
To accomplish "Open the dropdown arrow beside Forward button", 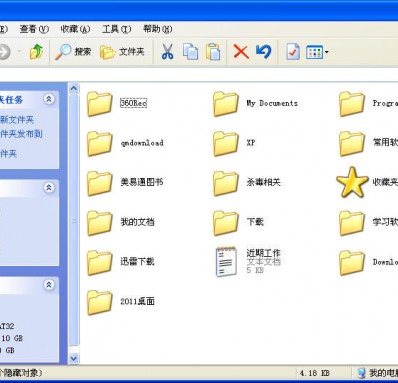I will coord(19,52).
